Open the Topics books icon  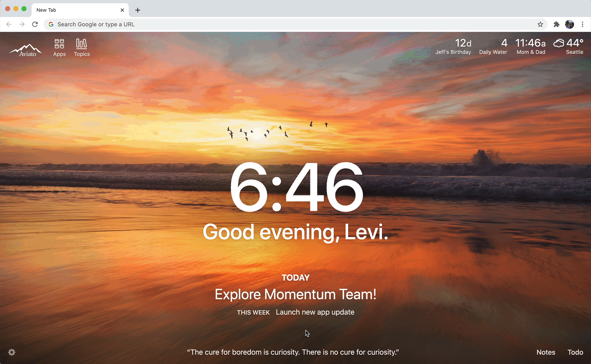(81, 44)
